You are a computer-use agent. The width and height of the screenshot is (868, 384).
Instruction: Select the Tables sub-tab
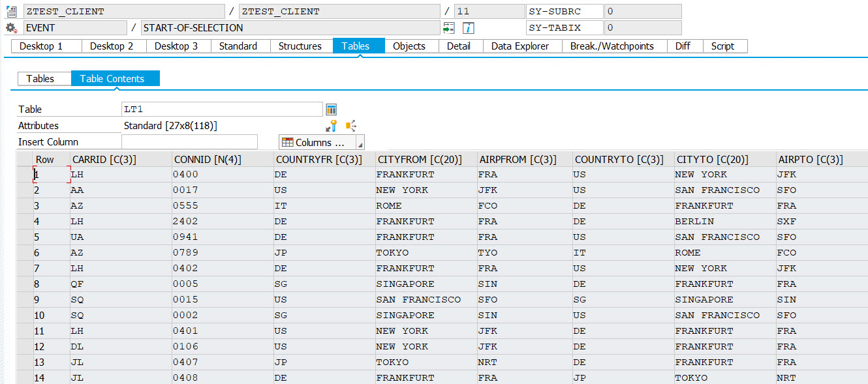click(x=40, y=78)
